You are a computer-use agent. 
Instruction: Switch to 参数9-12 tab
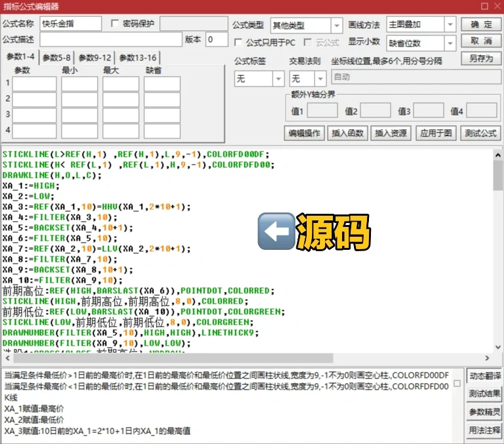[95, 58]
